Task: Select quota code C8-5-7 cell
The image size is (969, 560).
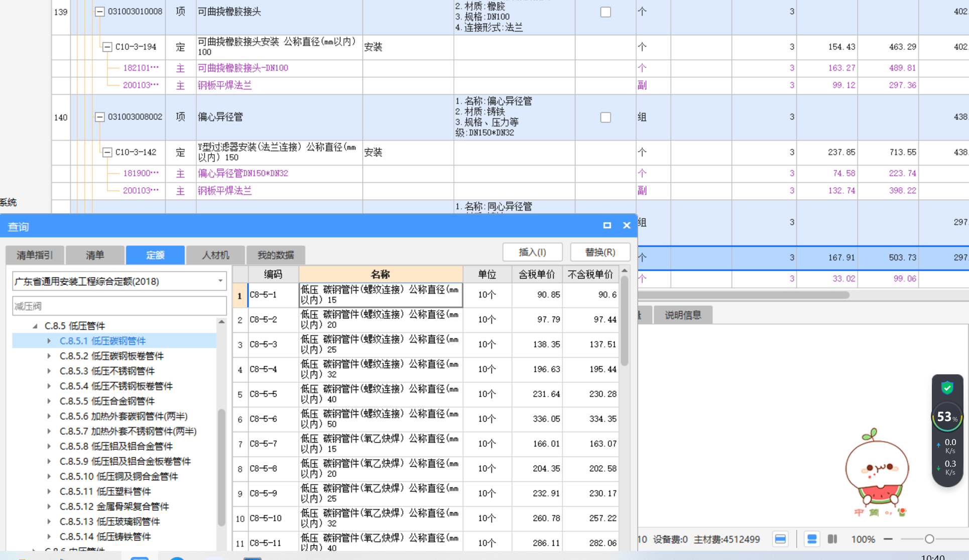Action: [x=273, y=444]
